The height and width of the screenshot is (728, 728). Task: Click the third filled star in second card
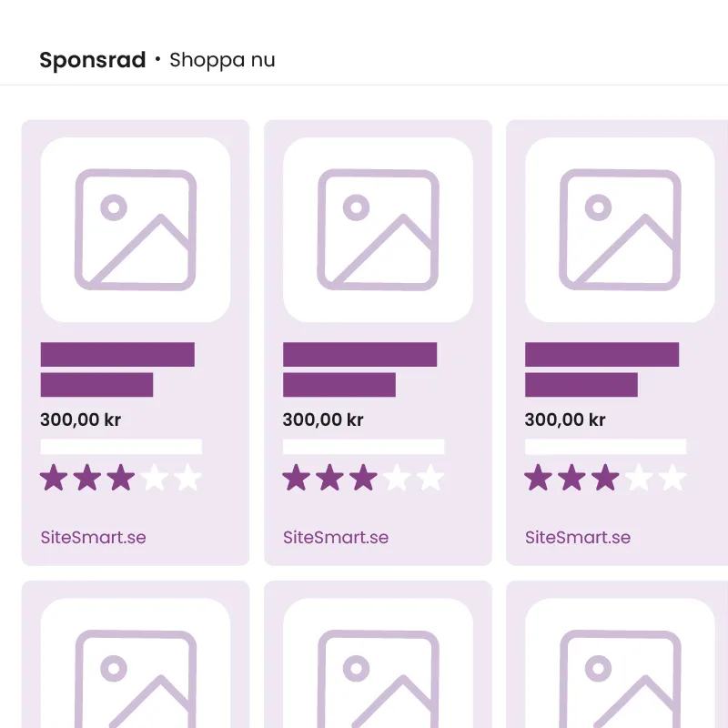[363, 477]
